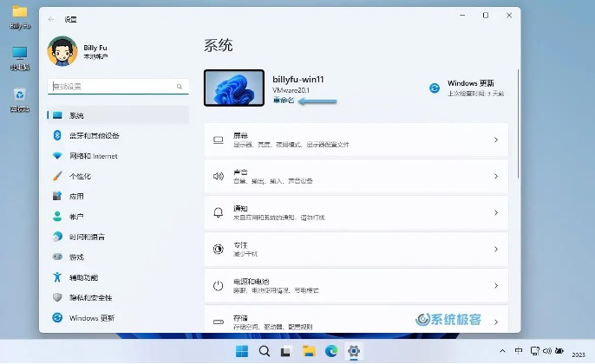Click the 网络和 Internet Wi-Fi icon

pyautogui.click(x=58, y=156)
